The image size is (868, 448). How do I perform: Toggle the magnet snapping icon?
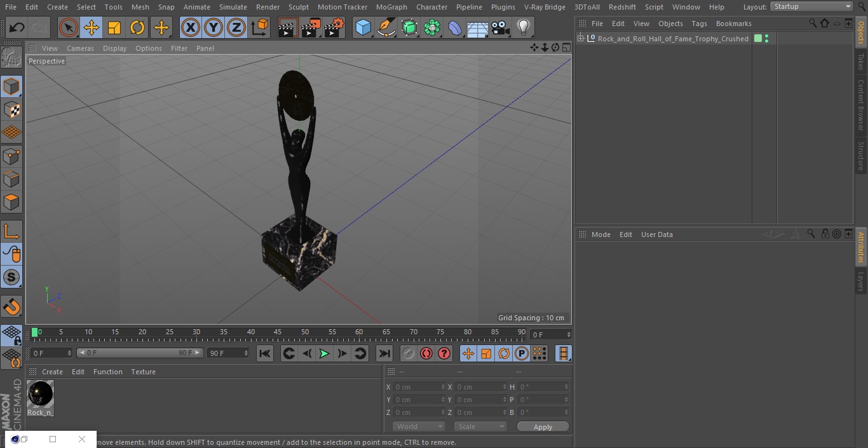click(x=11, y=307)
